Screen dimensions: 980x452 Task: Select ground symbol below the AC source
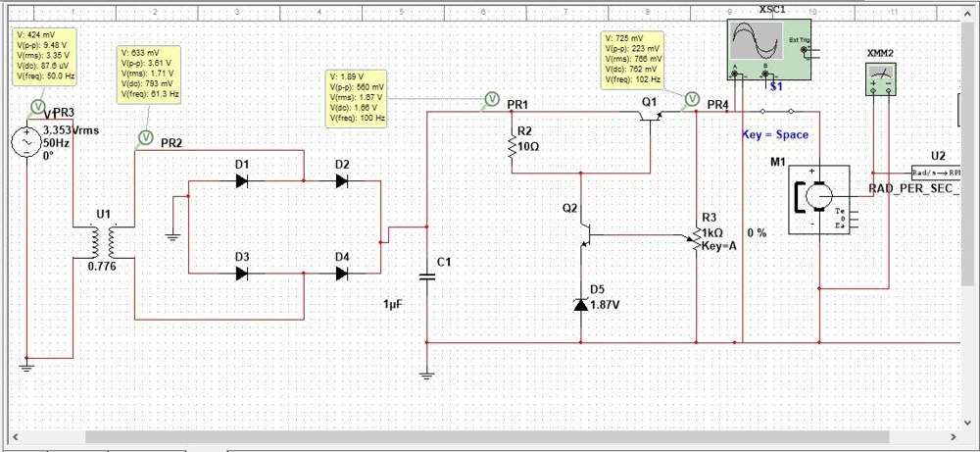(x=26, y=365)
